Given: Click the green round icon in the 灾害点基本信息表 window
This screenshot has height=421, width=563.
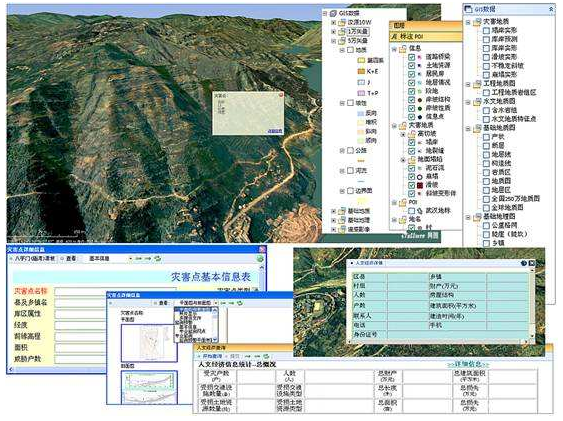Looking at the screenshot, I should pos(259,258).
